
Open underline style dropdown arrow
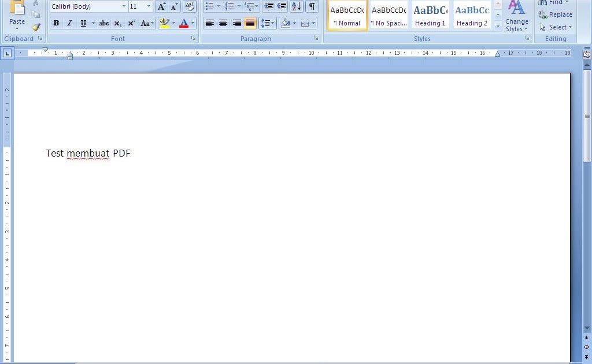pyautogui.click(x=93, y=23)
